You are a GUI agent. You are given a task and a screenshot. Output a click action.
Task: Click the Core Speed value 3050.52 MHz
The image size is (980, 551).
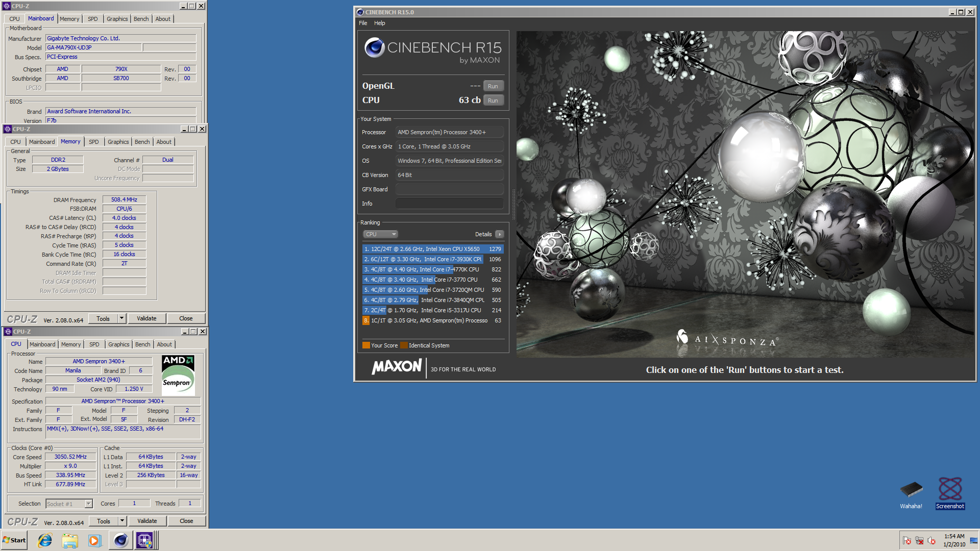pos(70,457)
